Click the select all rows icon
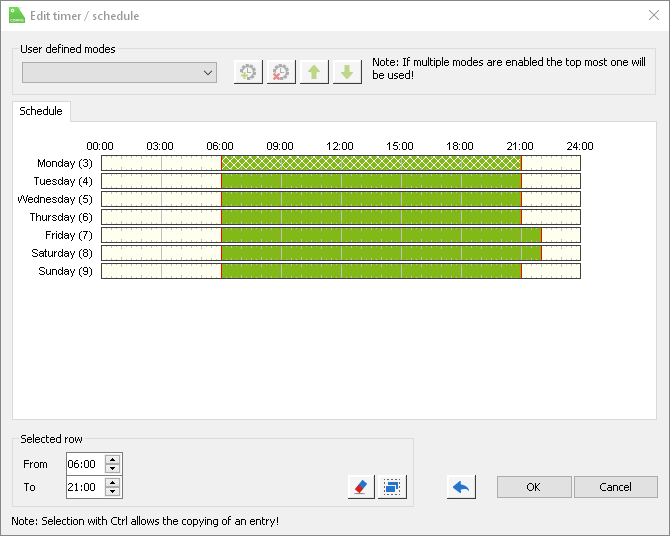Screen dimensions: 670x536 tap(392, 487)
